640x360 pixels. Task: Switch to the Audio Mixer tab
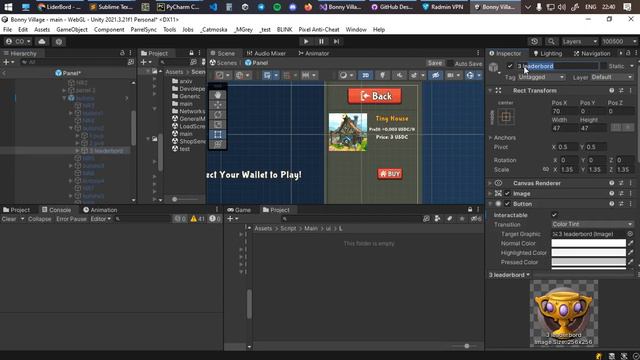click(266, 53)
